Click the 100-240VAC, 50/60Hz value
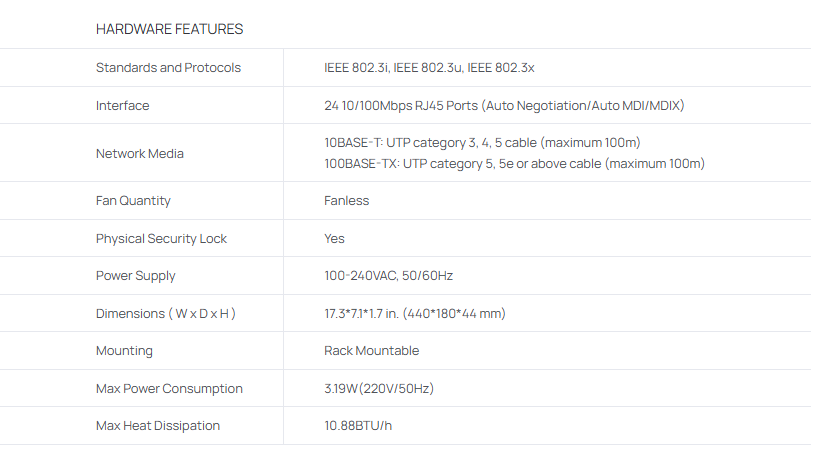 (x=388, y=276)
